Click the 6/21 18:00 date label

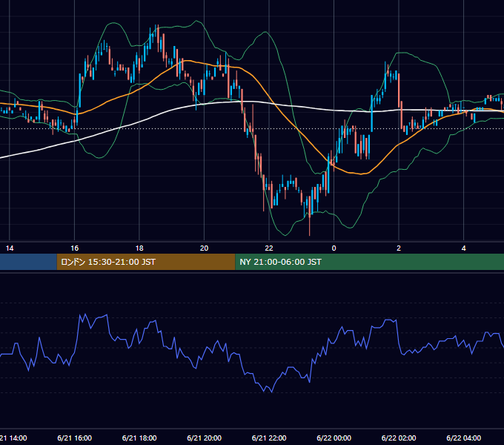pyautogui.click(x=139, y=438)
